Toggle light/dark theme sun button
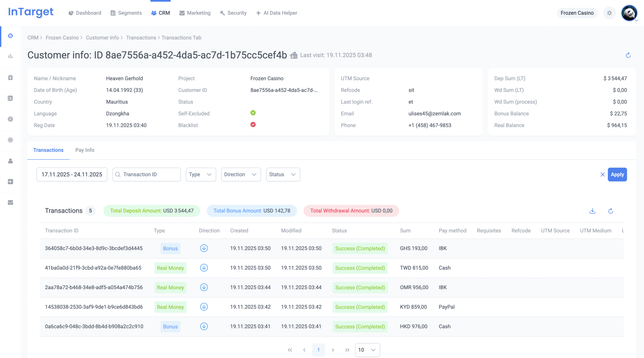The image size is (644, 358). coord(609,13)
